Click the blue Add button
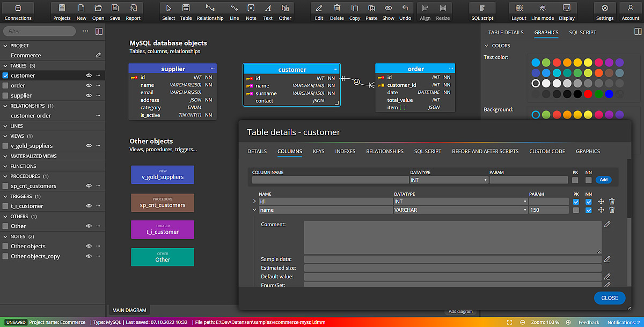The height and width of the screenshot is (327, 644). point(604,180)
